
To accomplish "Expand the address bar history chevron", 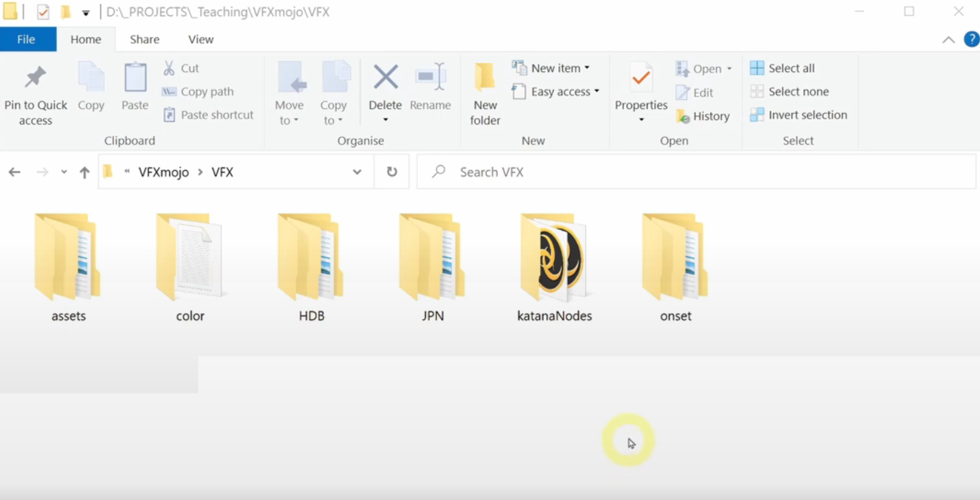I will click(x=357, y=172).
